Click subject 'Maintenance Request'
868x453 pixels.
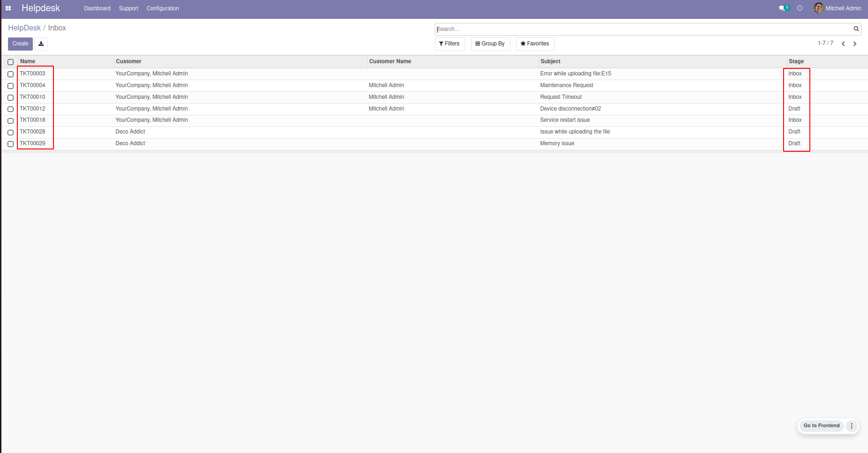pos(566,85)
